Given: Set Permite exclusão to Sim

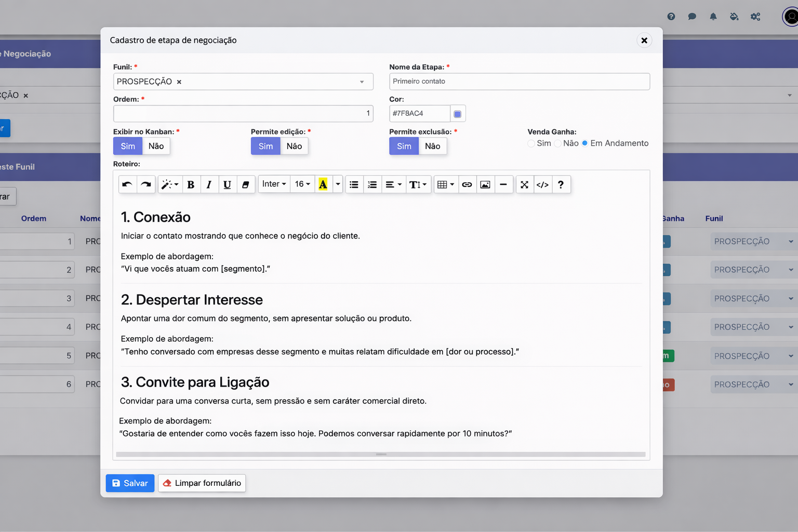Looking at the screenshot, I should 404,146.
